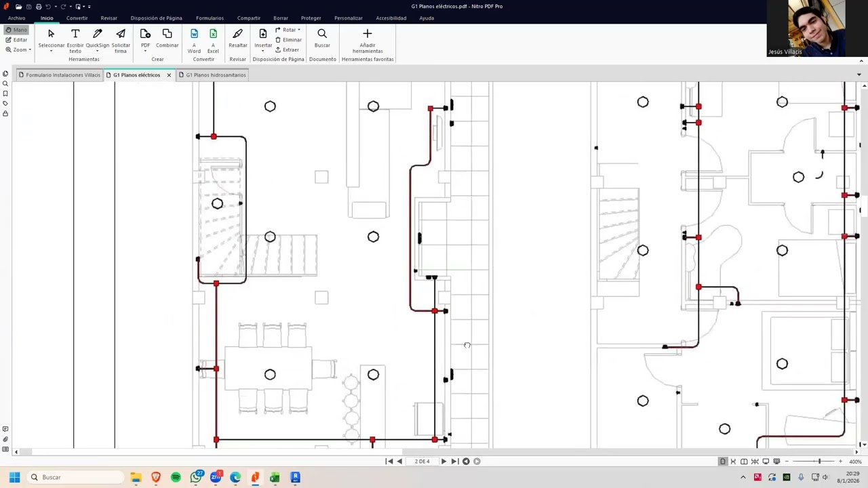
Task: Switch to the Convertir ribbon tab
Action: coord(77,18)
